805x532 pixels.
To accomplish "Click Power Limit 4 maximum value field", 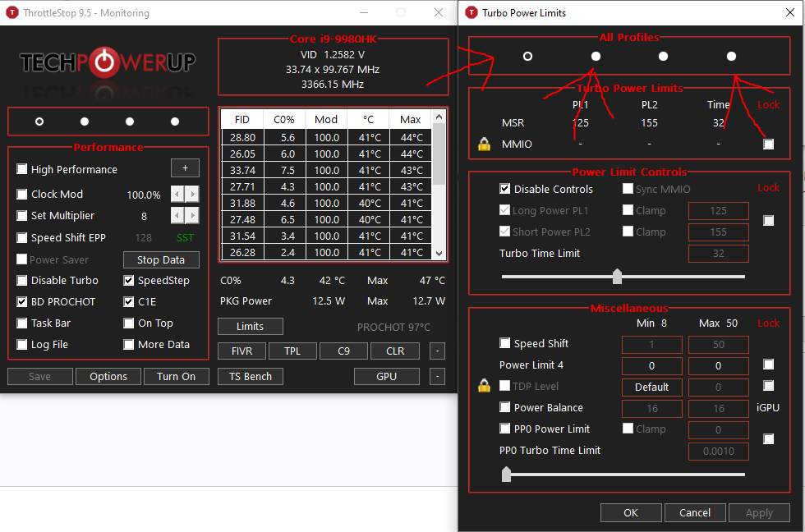I will click(x=718, y=366).
